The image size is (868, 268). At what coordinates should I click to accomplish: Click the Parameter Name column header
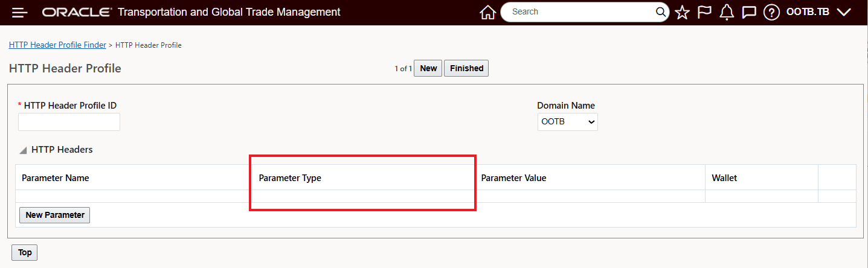click(x=133, y=178)
